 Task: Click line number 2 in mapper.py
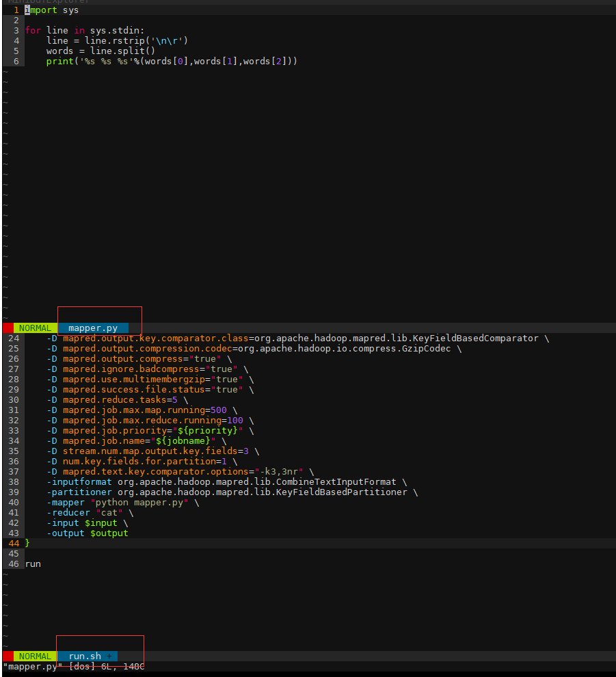click(x=16, y=21)
